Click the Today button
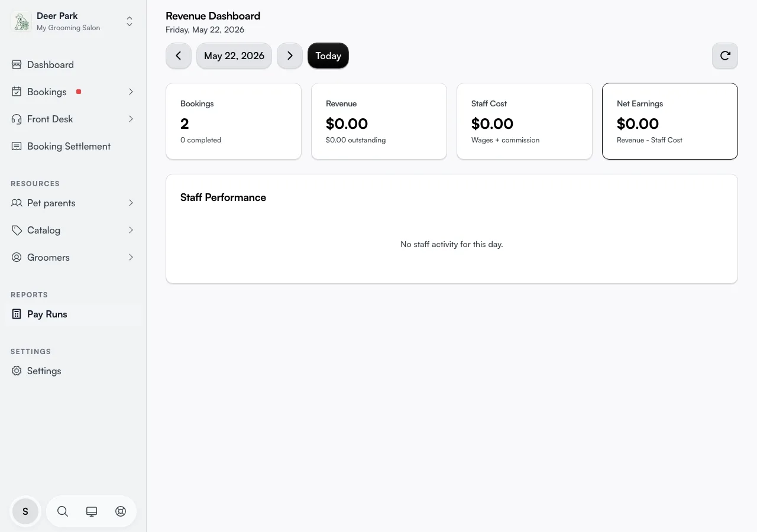Viewport: 757px width, 532px height. 328,56
